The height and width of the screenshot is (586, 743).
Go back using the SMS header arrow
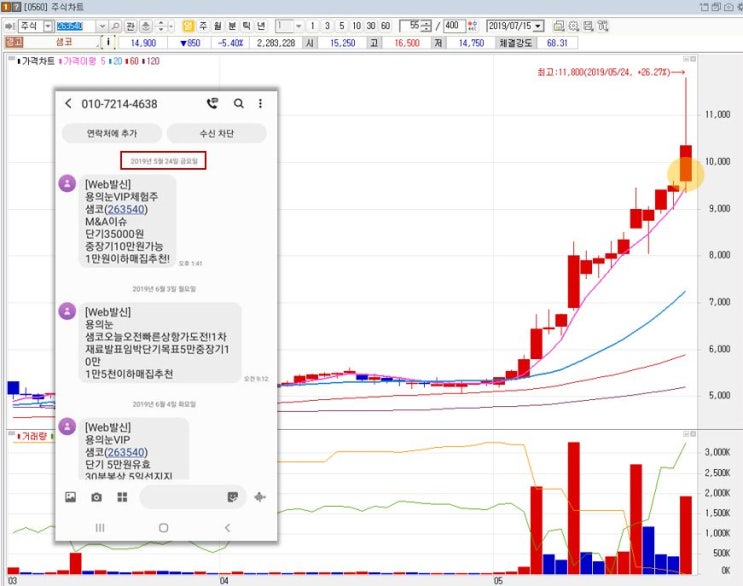68,103
